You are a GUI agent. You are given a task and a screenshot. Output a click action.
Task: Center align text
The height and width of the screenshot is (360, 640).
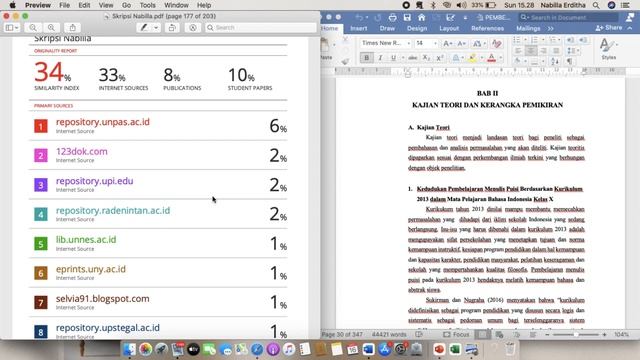tap(531, 51)
